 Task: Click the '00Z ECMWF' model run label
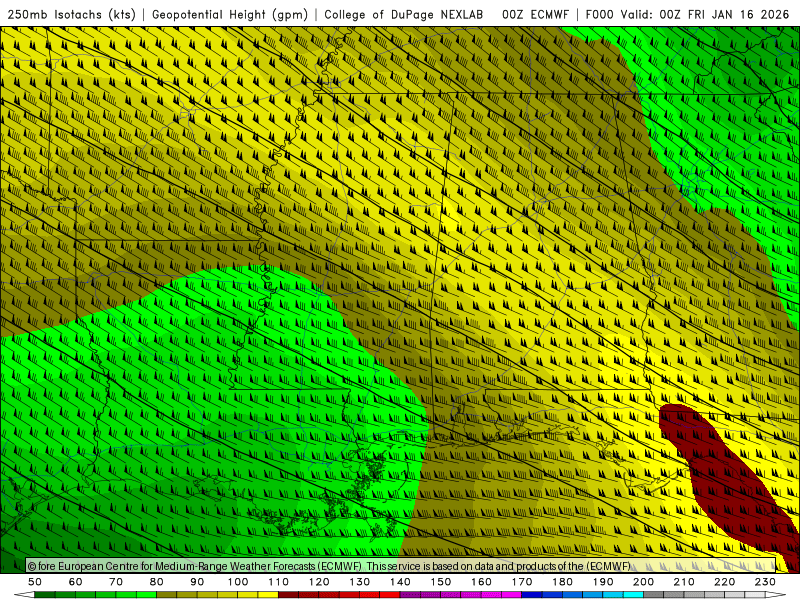pyautogui.click(x=535, y=14)
